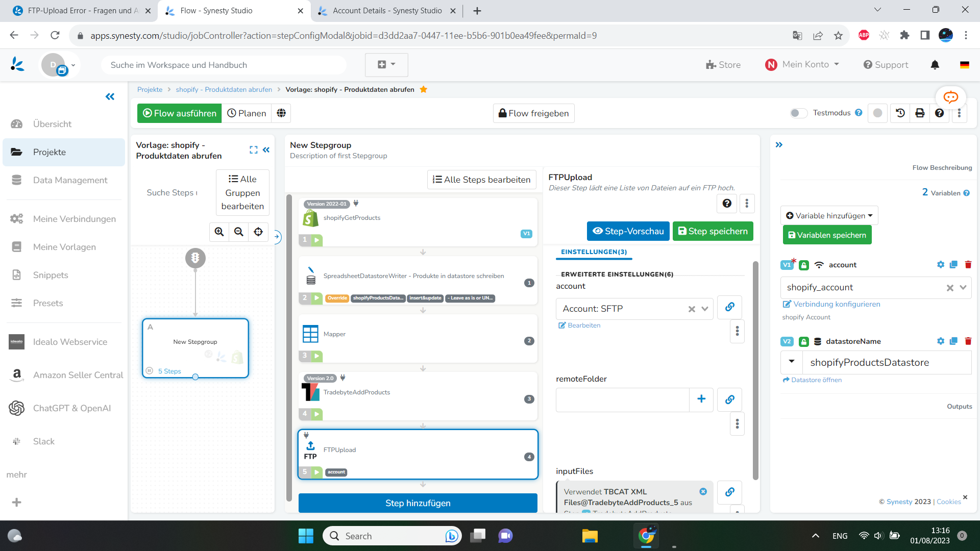Open the Account: SFTP dropdown
The image size is (980, 551).
(705, 309)
